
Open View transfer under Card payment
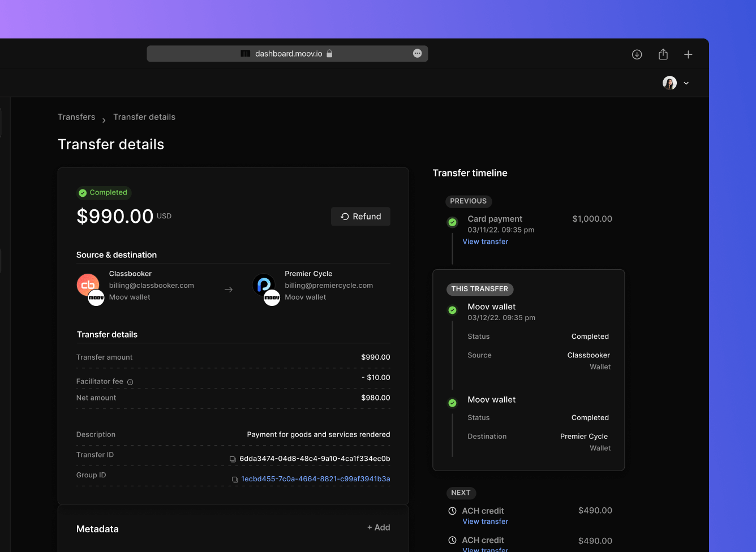[x=485, y=241]
